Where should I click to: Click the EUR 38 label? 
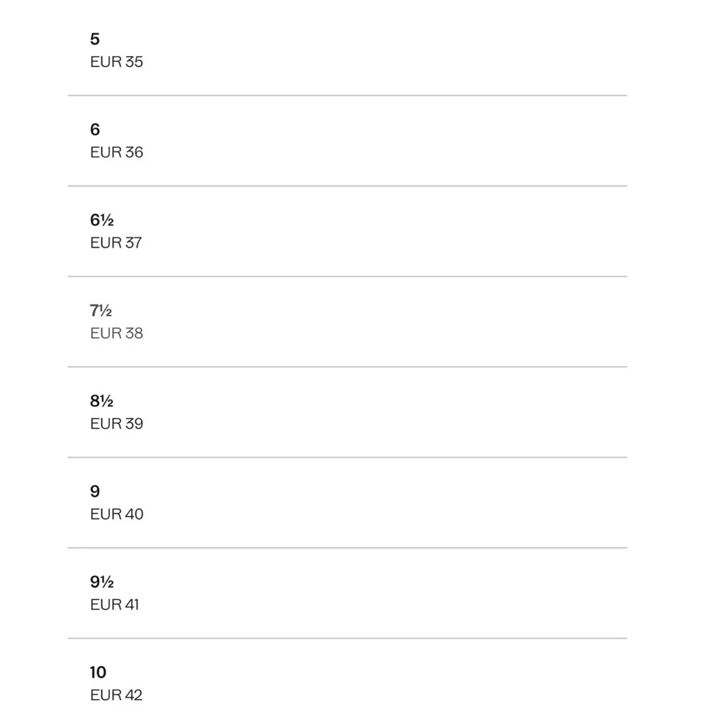116,333
